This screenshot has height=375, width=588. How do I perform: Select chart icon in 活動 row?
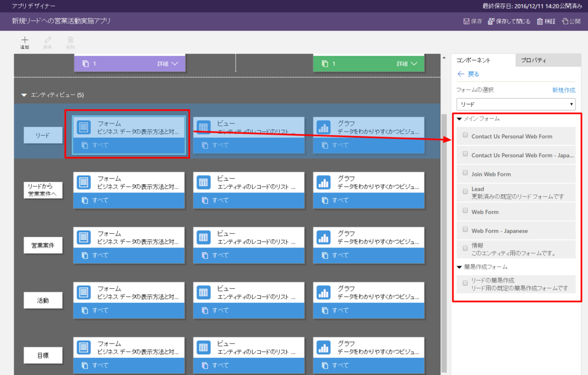(324, 292)
